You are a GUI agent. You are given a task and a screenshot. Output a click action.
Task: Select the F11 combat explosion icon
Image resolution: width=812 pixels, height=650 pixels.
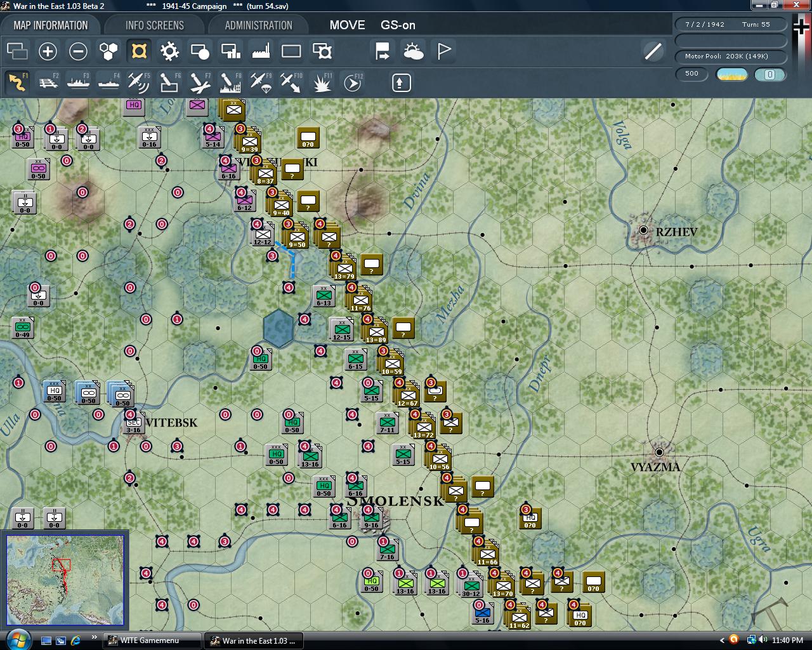tap(322, 83)
